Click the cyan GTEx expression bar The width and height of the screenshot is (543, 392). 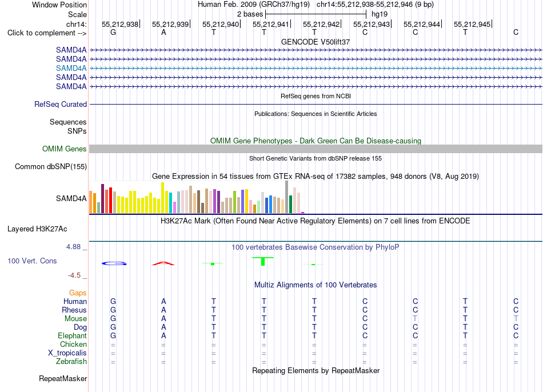(170, 203)
